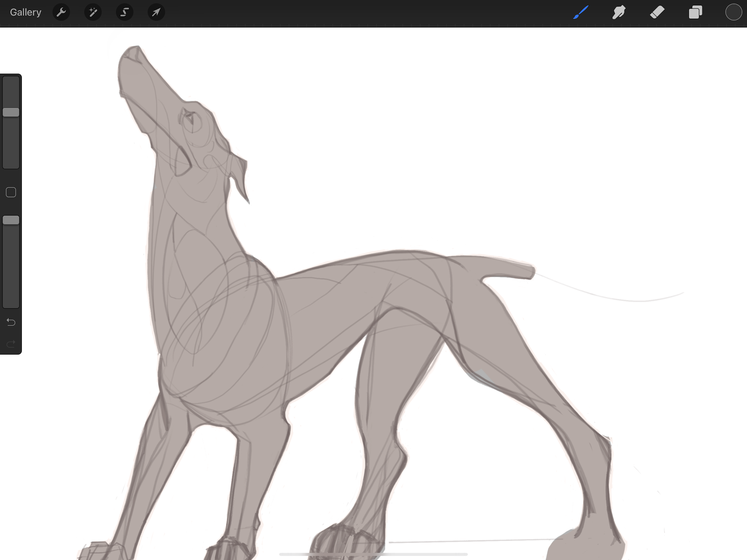747x560 pixels.
Task: Click the brush size slider handle
Action: pyautogui.click(x=11, y=112)
